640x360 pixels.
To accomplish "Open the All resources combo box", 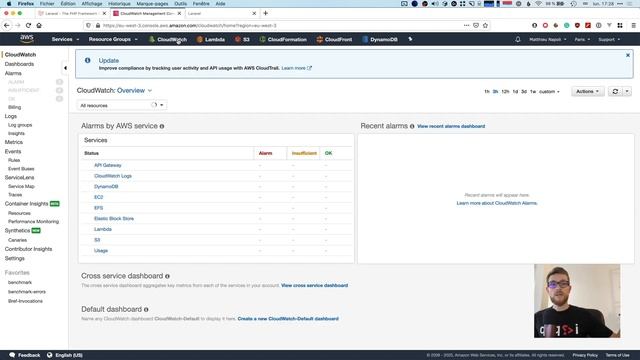I will point(122,105).
